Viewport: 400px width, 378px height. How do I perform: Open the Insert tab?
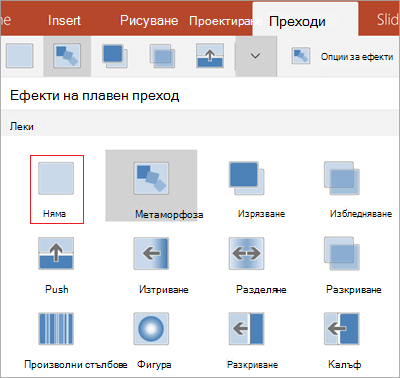(64, 20)
